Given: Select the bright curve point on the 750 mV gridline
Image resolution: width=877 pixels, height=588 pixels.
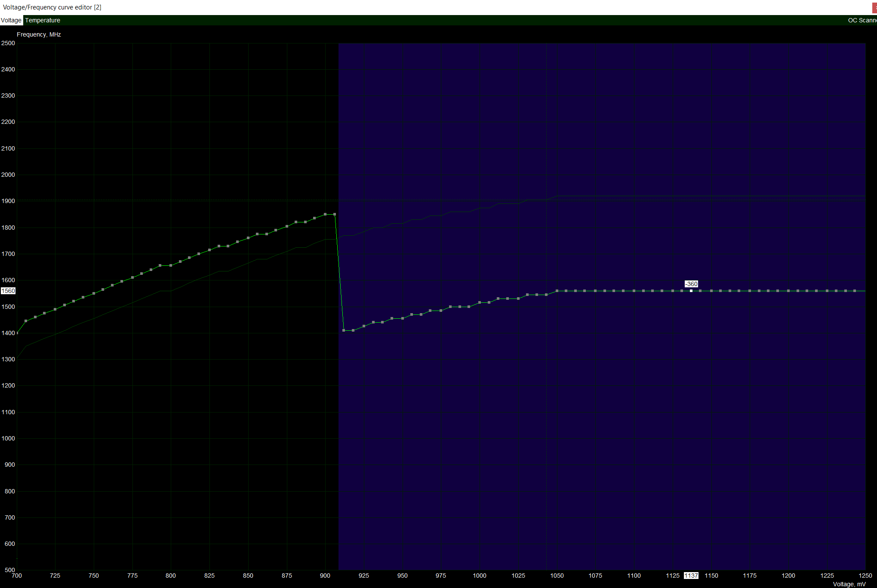Looking at the screenshot, I should 94,293.
